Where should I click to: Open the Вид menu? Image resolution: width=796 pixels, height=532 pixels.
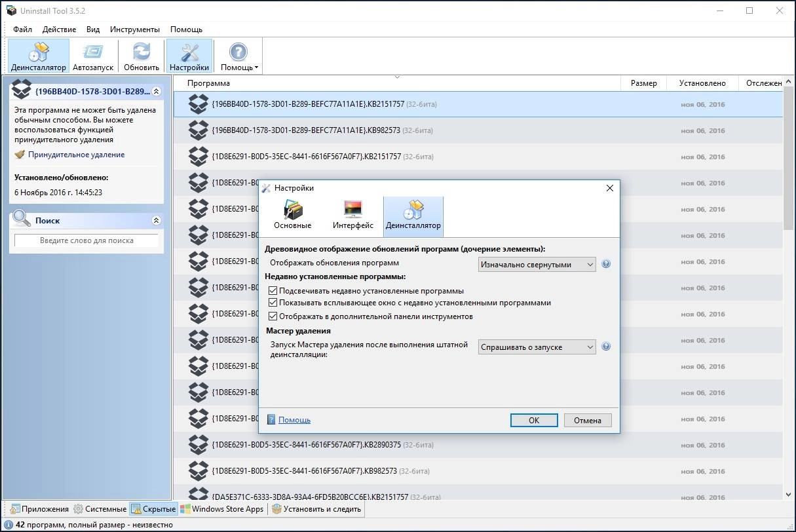pos(93,29)
